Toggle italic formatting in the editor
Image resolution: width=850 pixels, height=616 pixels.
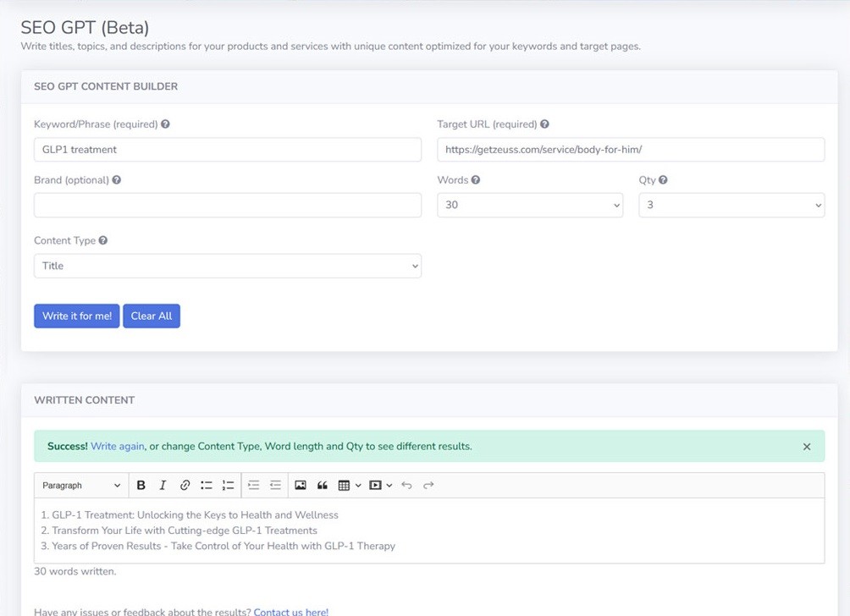tap(163, 486)
